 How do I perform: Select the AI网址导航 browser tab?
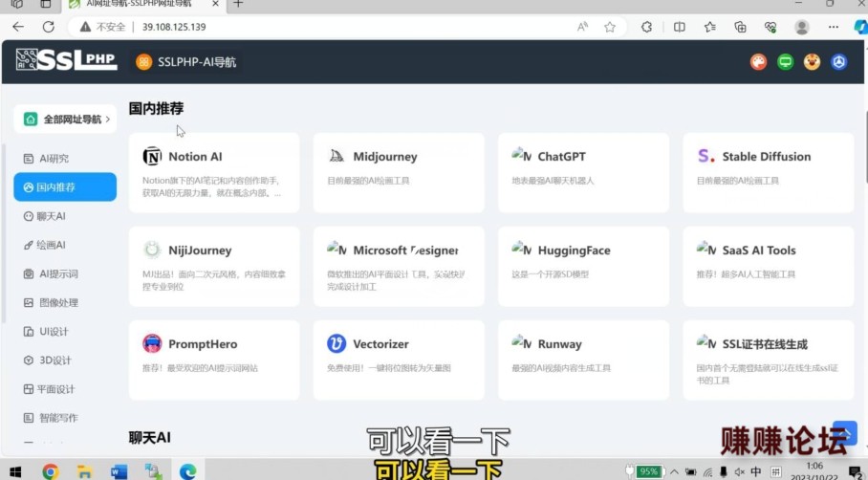point(144,5)
